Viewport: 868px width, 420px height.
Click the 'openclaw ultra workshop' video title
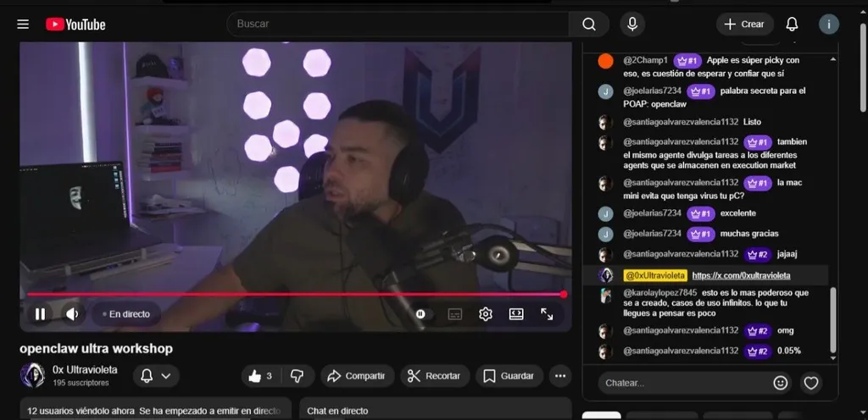97,349
